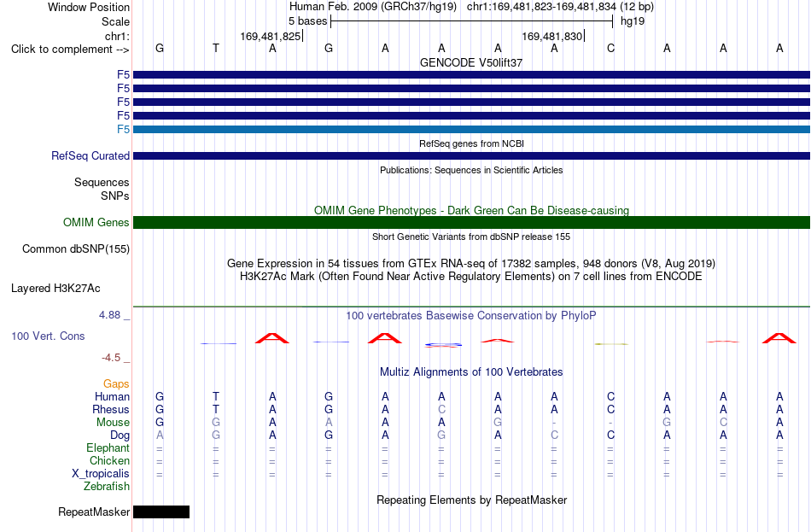Click the X_tropicalis species label

tap(101, 474)
